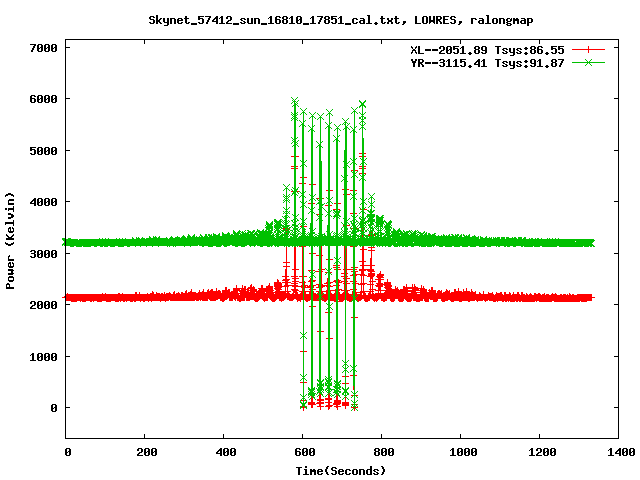Click the 1400 x-axis tick label
This screenshot has width=640, height=480.
pos(621,452)
